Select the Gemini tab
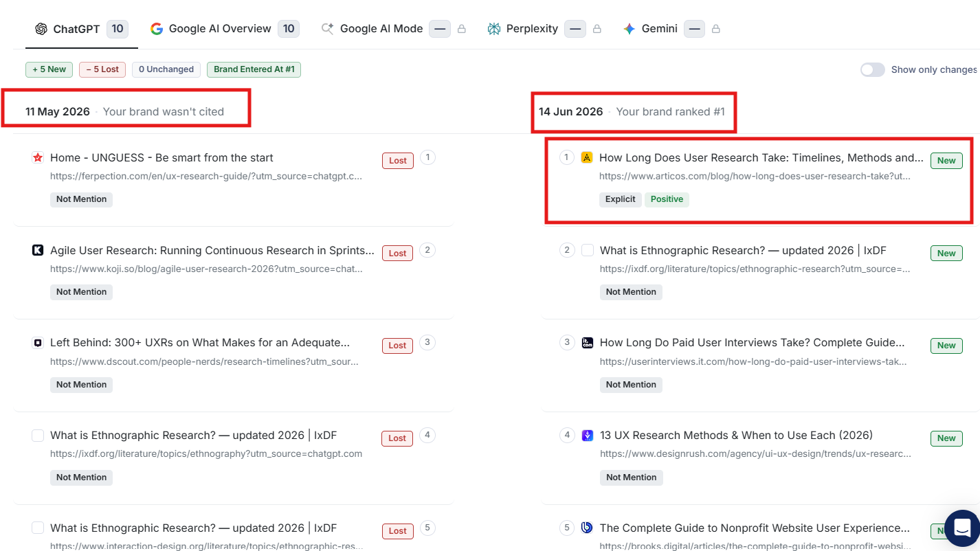Image resolution: width=980 pixels, height=551 pixels. coord(672,29)
